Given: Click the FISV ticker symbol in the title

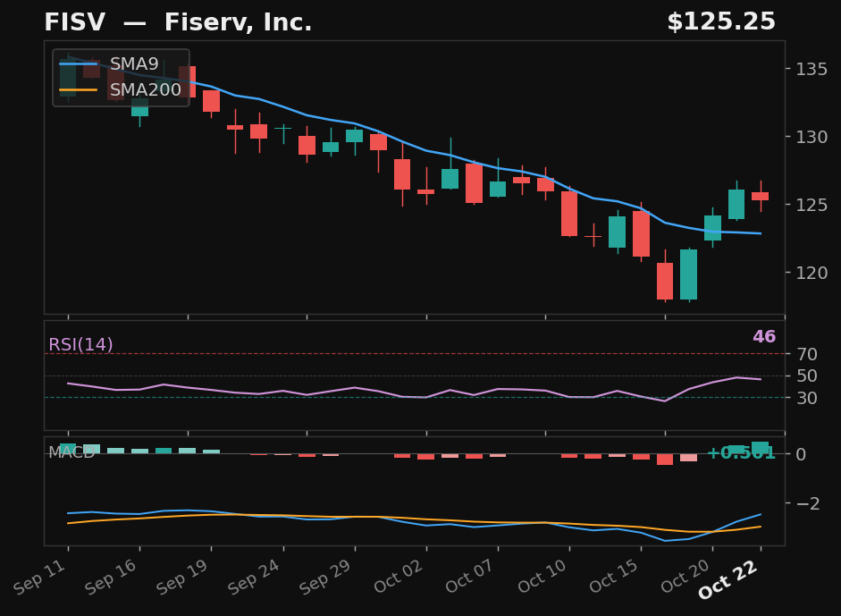Looking at the screenshot, I should (74, 22).
